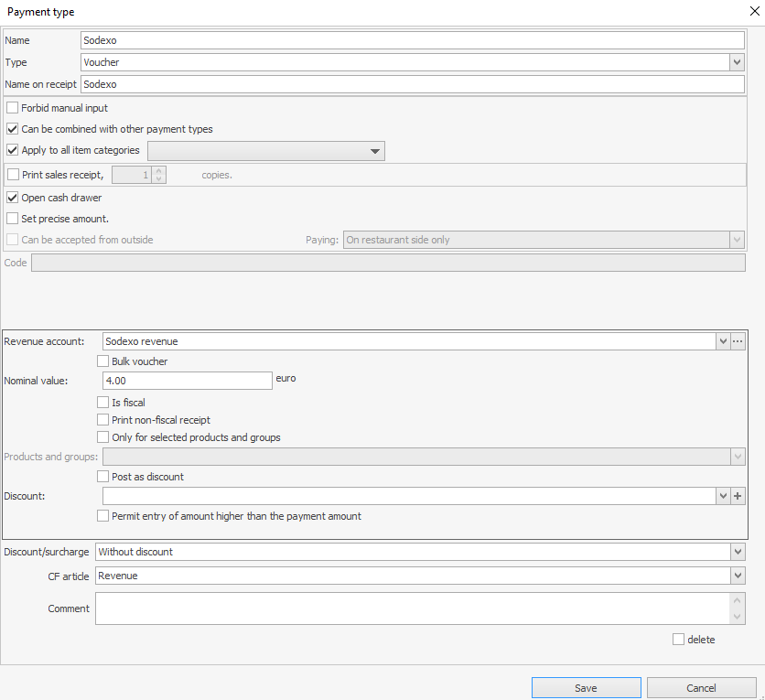The width and height of the screenshot is (765, 700).
Task: Open the CF article dropdown
Action: pyautogui.click(x=738, y=576)
